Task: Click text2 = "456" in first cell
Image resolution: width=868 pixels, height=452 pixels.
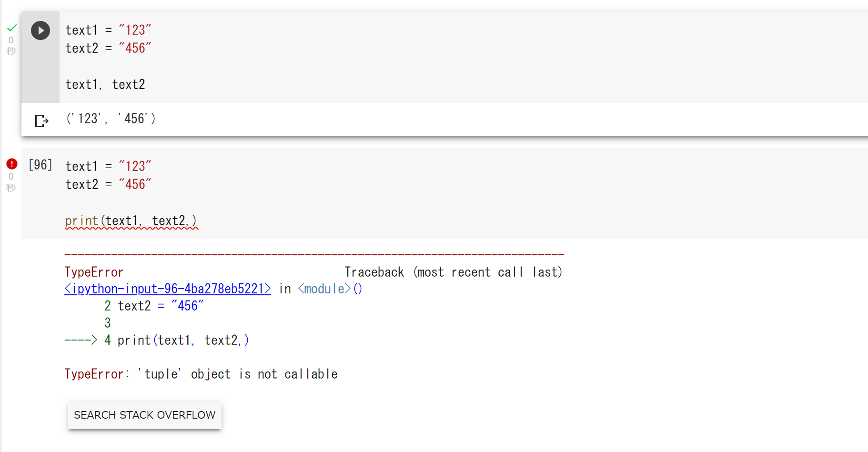Action: (x=108, y=48)
